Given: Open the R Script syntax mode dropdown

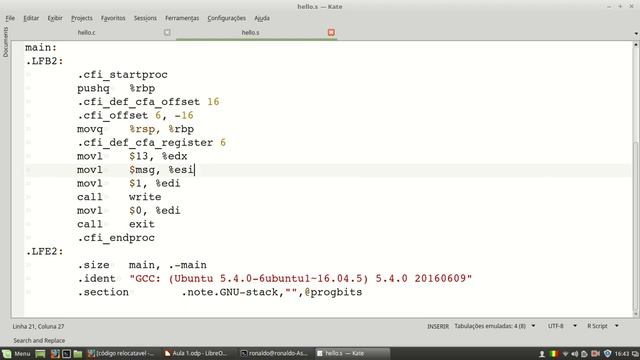Looking at the screenshot, I should [602, 326].
